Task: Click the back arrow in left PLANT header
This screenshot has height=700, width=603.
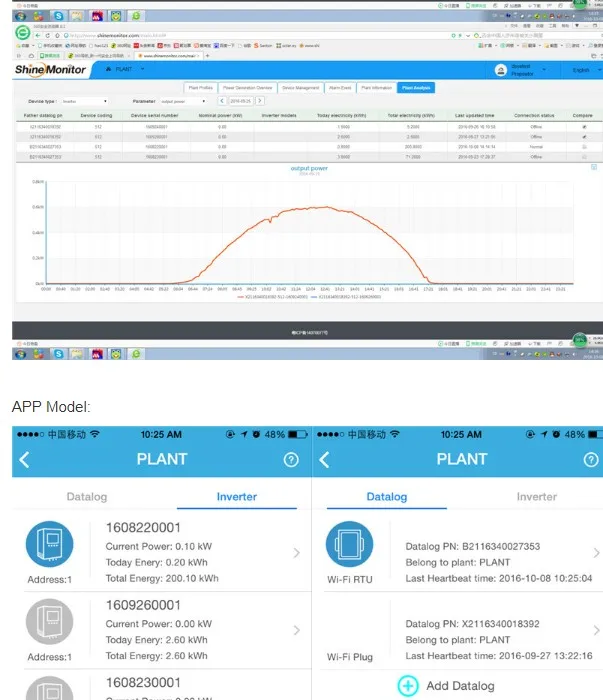Action: pos(25,459)
